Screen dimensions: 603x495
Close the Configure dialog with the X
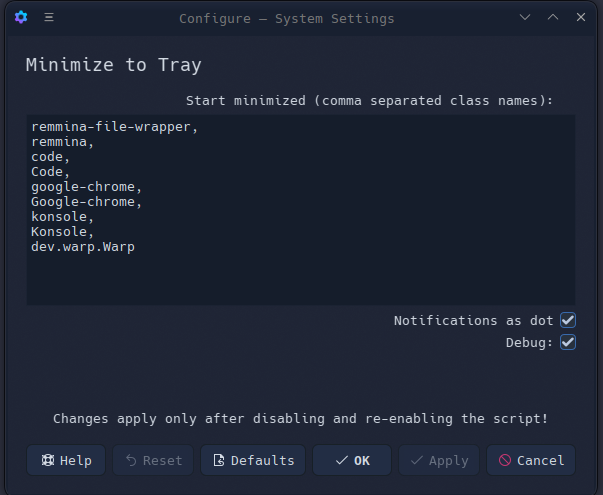pos(581,17)
